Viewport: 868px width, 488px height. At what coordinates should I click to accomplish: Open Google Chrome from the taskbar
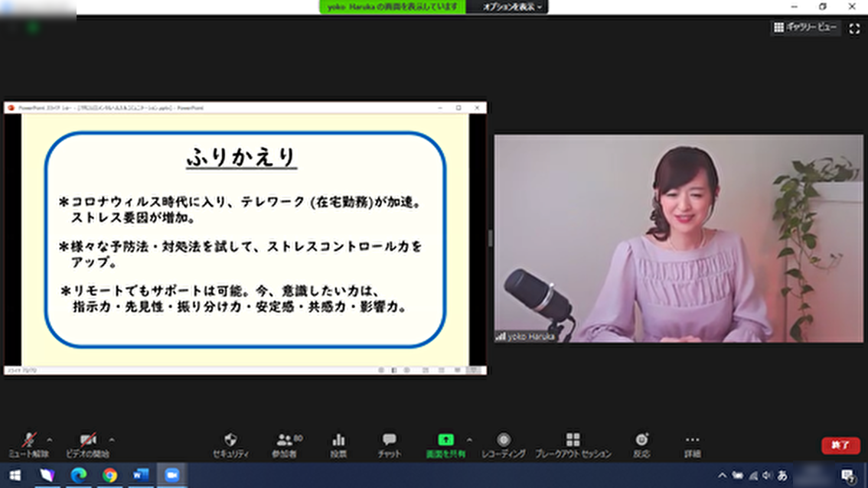coord(109,475)
